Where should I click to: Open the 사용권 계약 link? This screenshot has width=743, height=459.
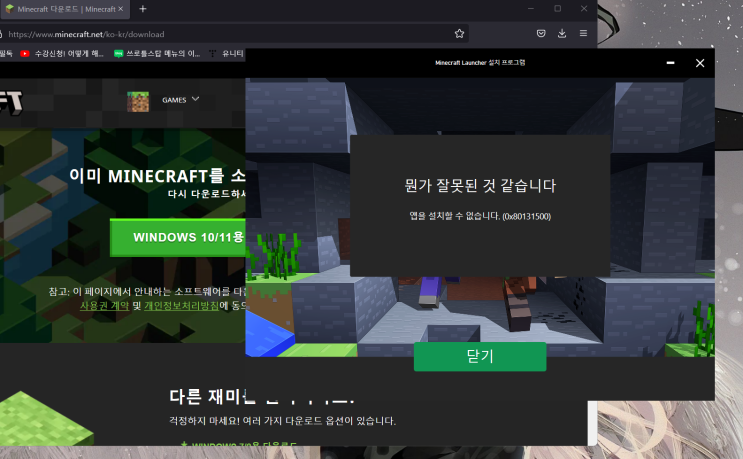click(x=105, y=306)
